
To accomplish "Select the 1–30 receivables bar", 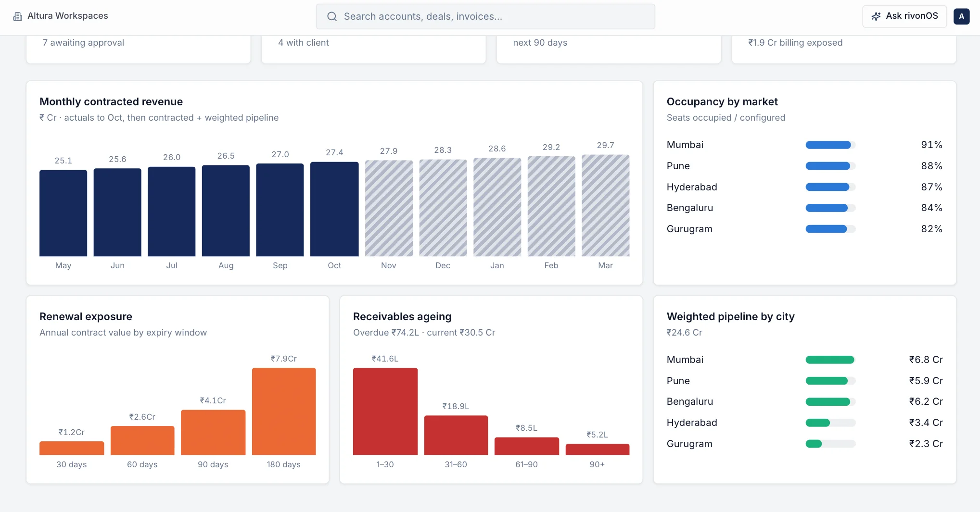I will pyautogui.click(x=385, y=412).
